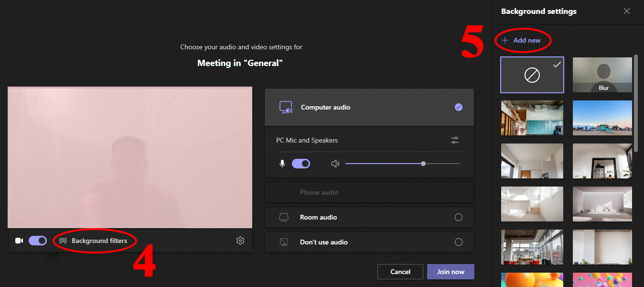Select the Room audio radio button

click(458, 217)
